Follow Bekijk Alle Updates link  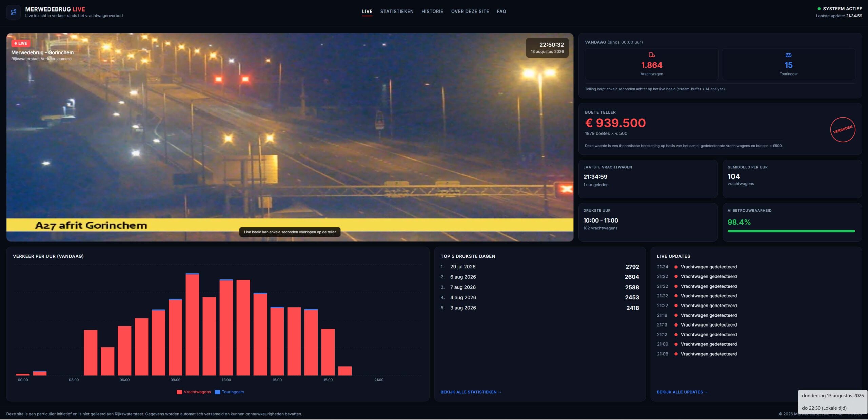click(x=682, y=392)
